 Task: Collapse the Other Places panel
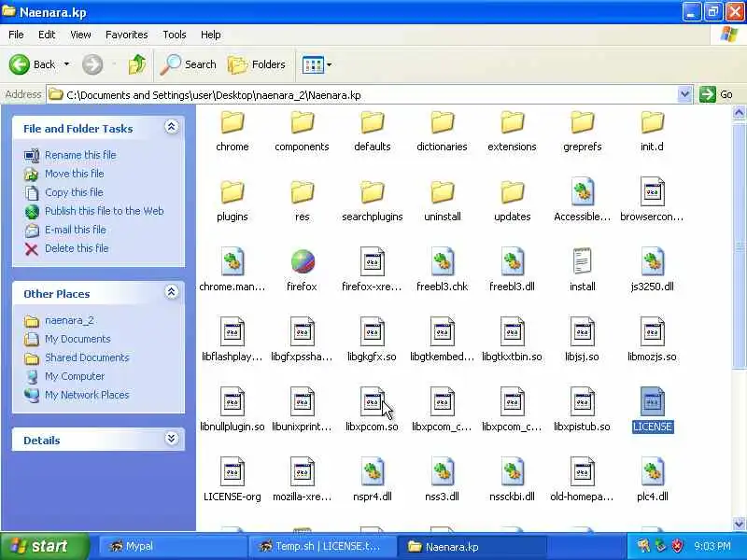tap(172, 292)
